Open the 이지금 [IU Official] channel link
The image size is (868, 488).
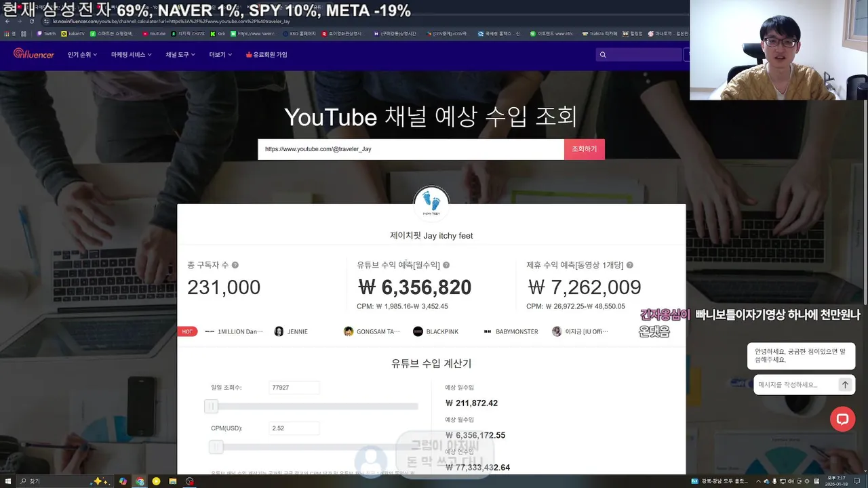pos(580,331)
